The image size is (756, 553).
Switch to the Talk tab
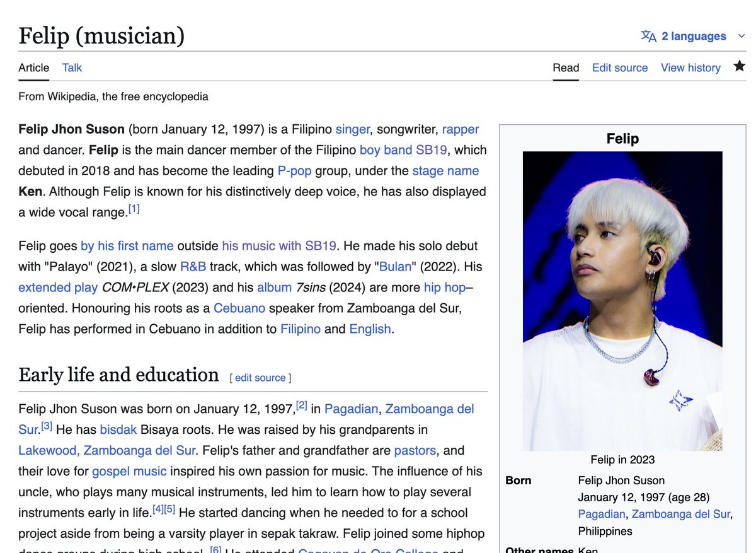[x=71, y=67]
